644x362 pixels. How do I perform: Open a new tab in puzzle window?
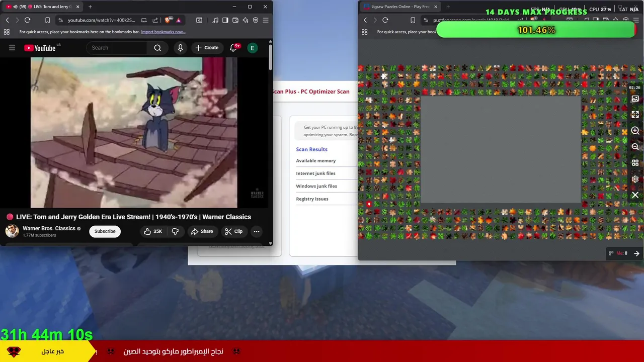(x=448, y=7)
